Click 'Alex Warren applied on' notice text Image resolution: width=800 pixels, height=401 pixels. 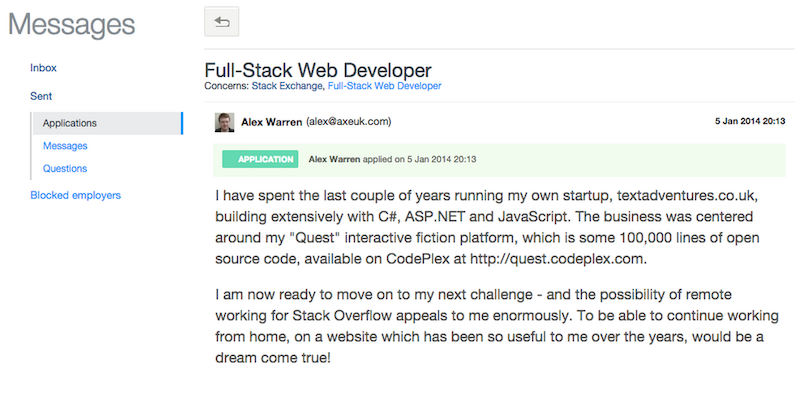click(x=392, y=159)
